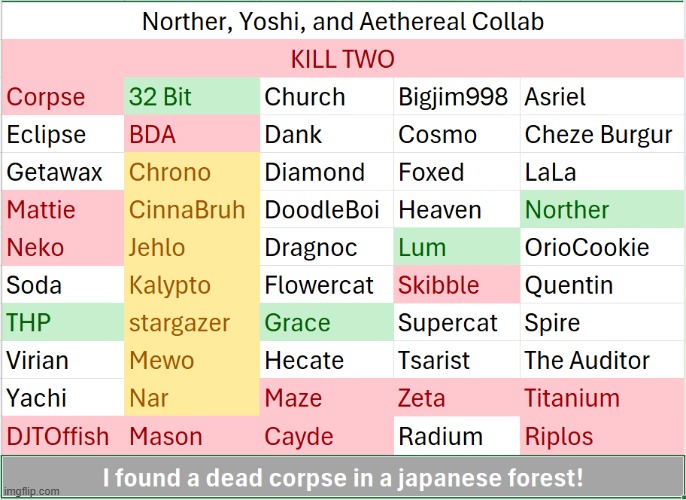Click the Norther green cell
Image resolution: width=686 pixels, height=500 pixels.
click(x=602, y=210)
